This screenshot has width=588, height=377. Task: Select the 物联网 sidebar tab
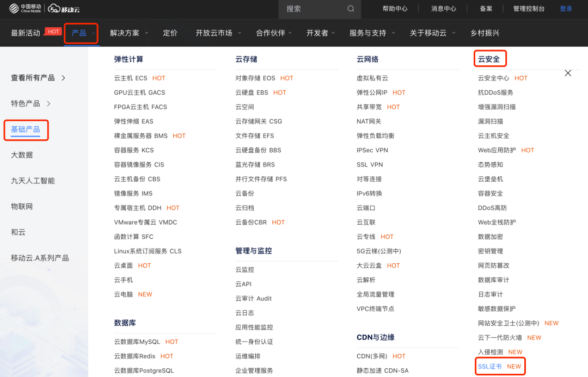tap(22, 207)
